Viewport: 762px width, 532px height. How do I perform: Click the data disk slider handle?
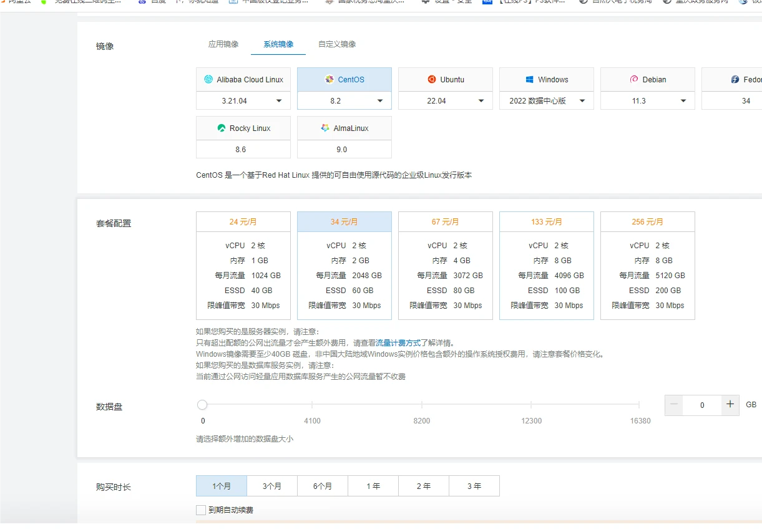coord(202,405)
